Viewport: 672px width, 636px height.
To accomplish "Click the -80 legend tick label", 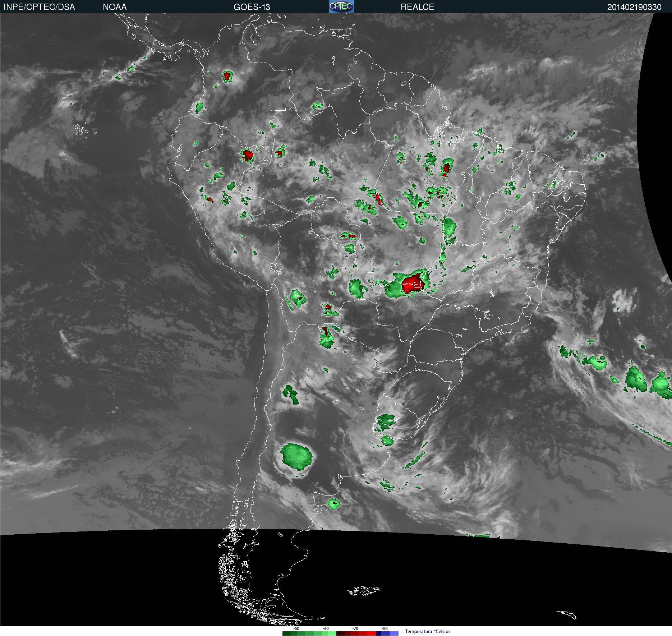I will 385,628.
